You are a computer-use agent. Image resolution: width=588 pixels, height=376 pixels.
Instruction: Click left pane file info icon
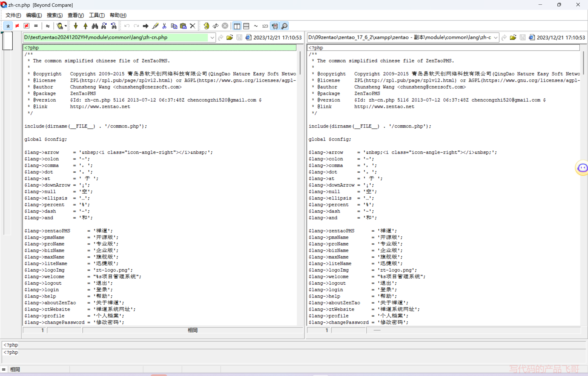248,38
